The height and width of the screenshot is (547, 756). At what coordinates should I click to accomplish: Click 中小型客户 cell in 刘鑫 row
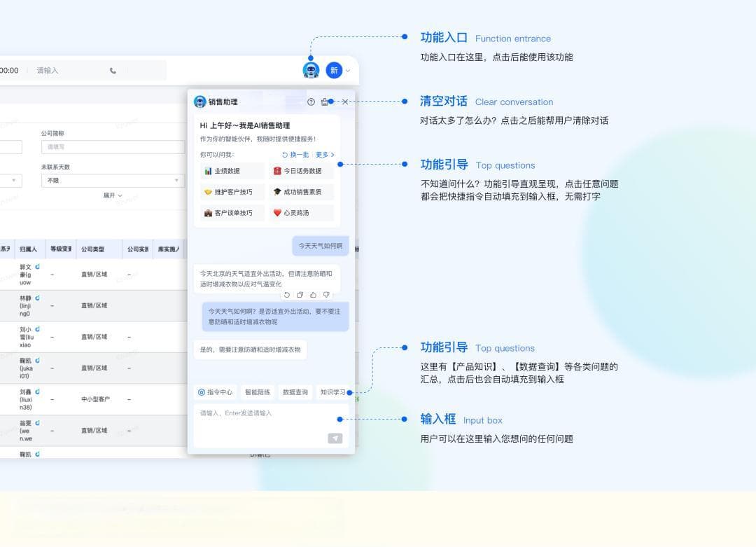click(95, 399)
